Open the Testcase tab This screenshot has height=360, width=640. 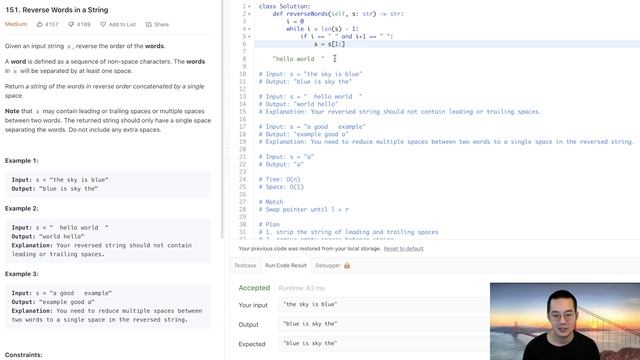coord(245,265)
